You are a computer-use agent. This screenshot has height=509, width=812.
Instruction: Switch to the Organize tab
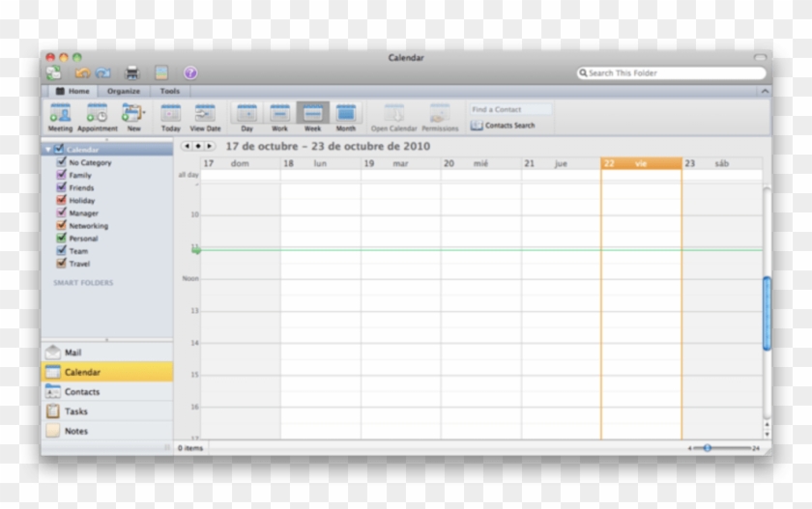tap(124, 91)
